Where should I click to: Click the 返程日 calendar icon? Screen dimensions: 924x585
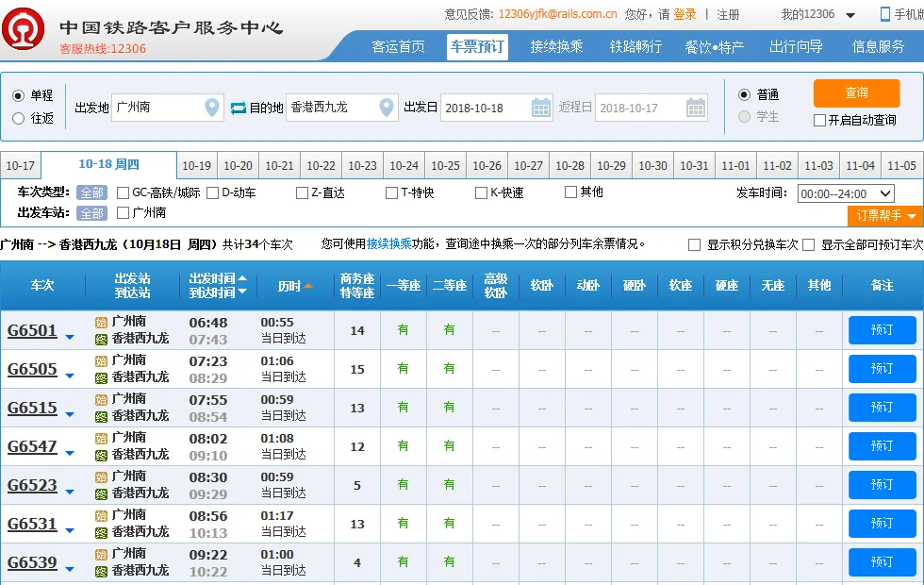click(x=695, y=107)
